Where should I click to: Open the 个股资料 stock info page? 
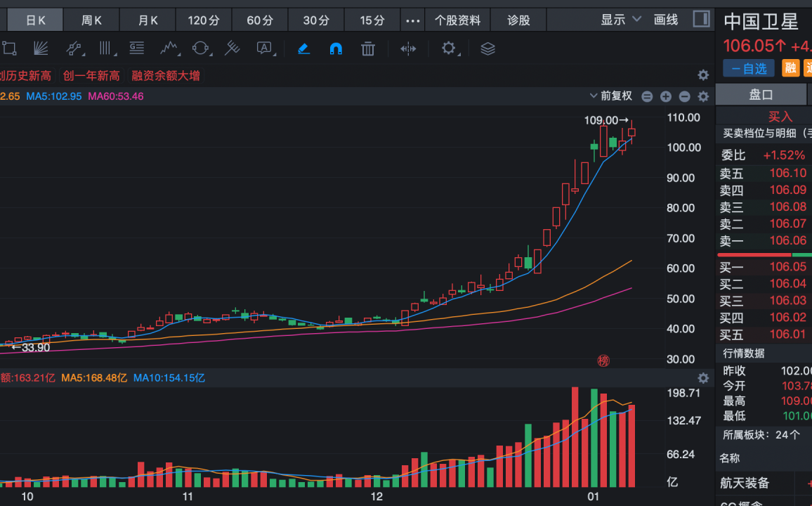pos(457,20)
